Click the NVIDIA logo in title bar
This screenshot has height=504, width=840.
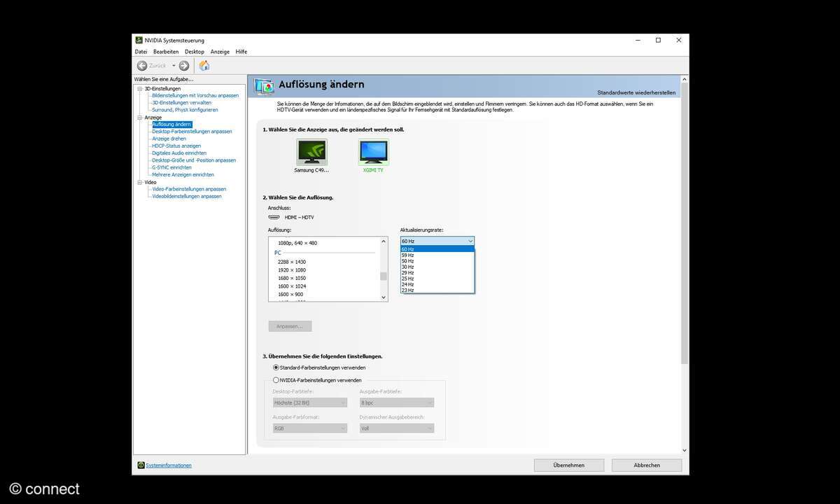[139, 41]
